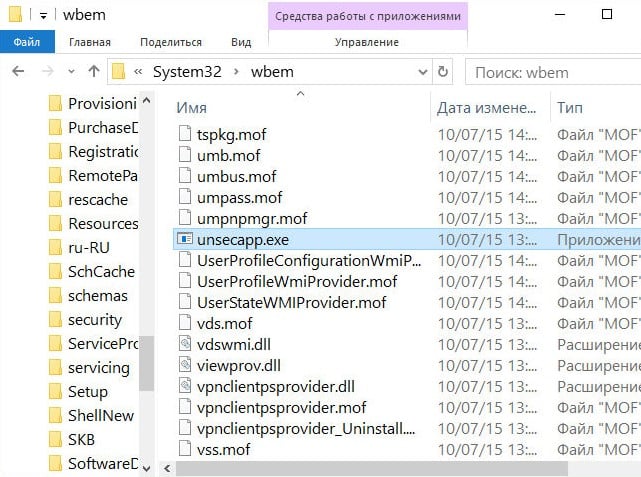Screen dimensions: 641x477
Task: Click the horizontal scrollbar left arrow
Action: 167,468
